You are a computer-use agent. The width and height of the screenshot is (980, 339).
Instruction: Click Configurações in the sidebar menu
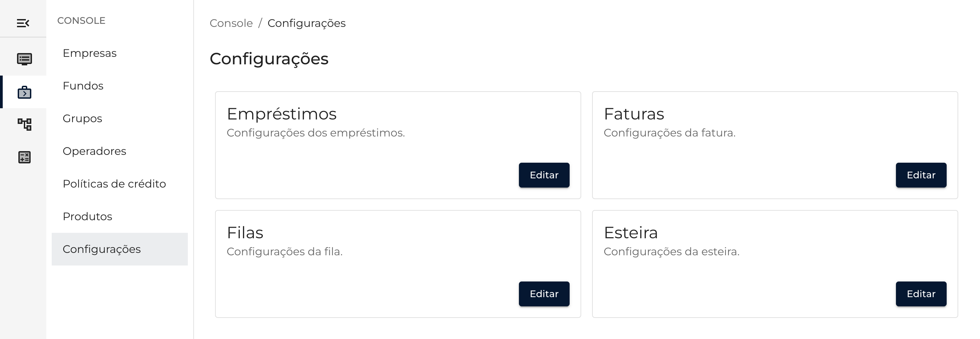click(x=102, y=249)
